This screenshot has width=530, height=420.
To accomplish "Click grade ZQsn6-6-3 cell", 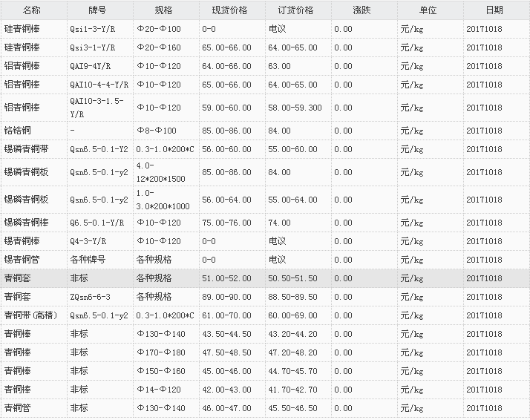I will pyautogui.click(x=90, y=297).
